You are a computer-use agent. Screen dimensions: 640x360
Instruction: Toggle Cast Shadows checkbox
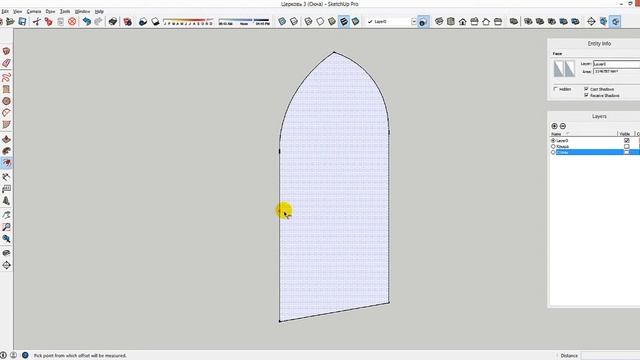(x=587, y=89)
